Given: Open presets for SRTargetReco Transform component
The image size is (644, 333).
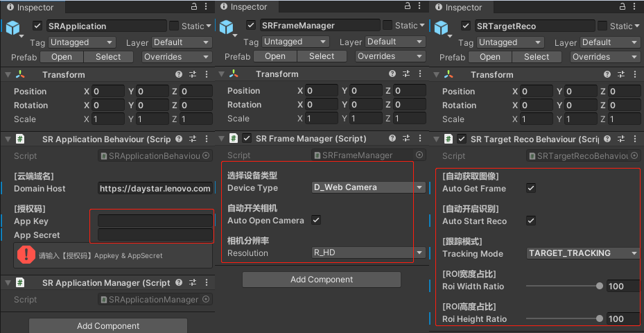Looking at the screenshot, I should coord(621,74).
